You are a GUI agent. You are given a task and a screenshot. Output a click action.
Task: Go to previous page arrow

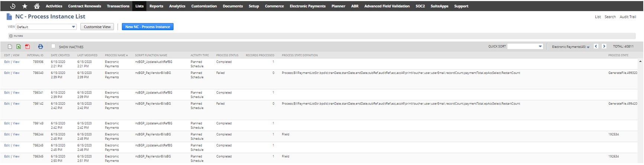[596, 46]
